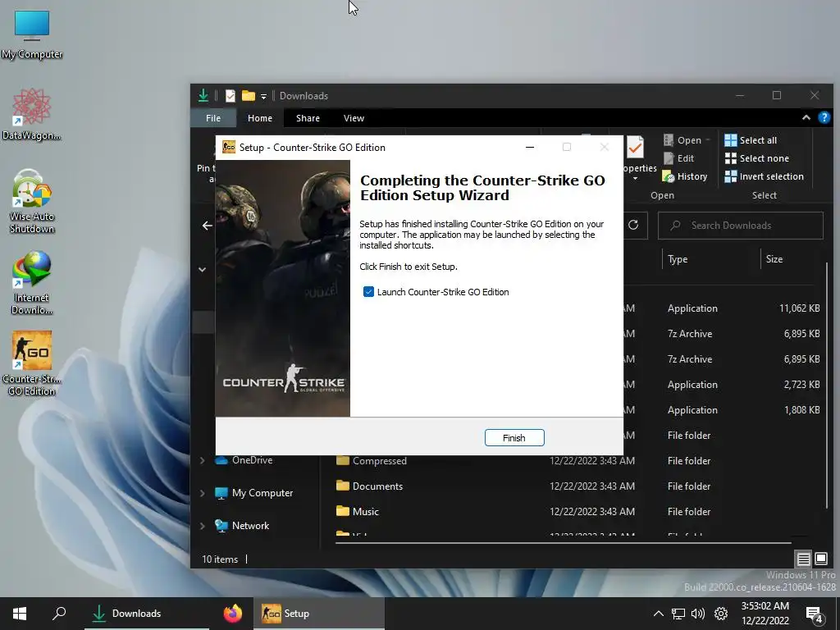Switch to large icons view icon

820,559
